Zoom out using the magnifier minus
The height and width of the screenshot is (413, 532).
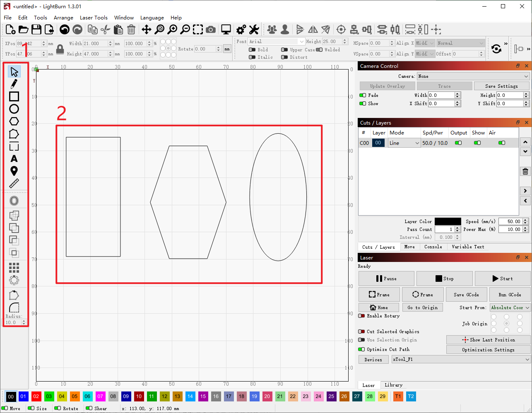tap(185, 29)
